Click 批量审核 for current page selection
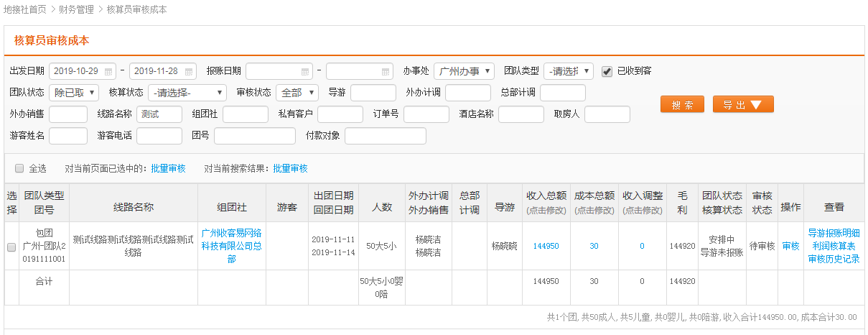The image size is (868, 335). (x=168, y=168)
